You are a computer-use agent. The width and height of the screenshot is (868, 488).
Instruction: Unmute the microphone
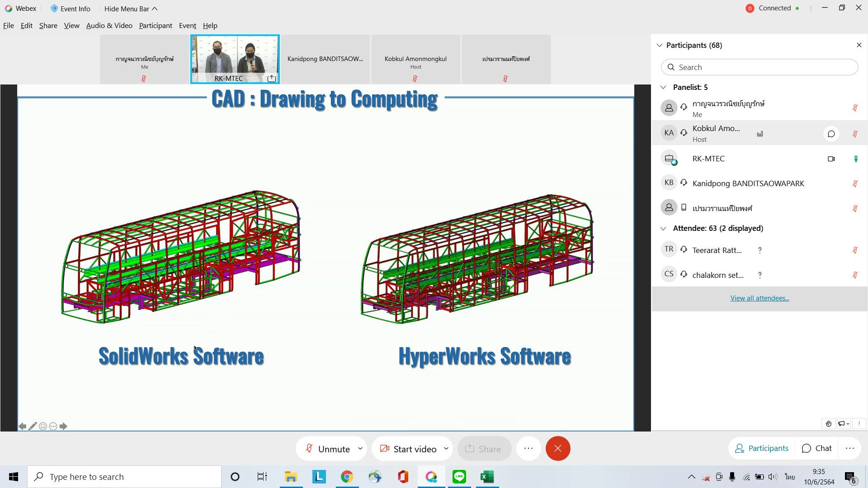[328, 449]
